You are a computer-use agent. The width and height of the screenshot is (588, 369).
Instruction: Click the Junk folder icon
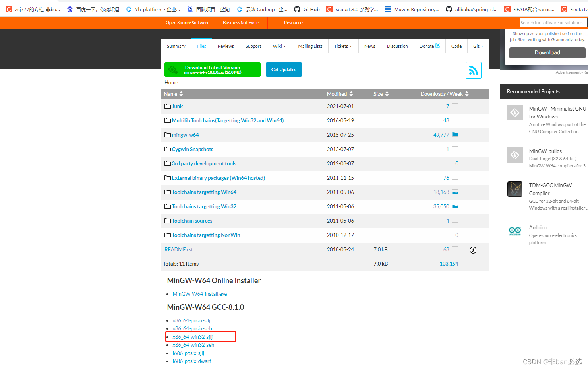point(168,106)
